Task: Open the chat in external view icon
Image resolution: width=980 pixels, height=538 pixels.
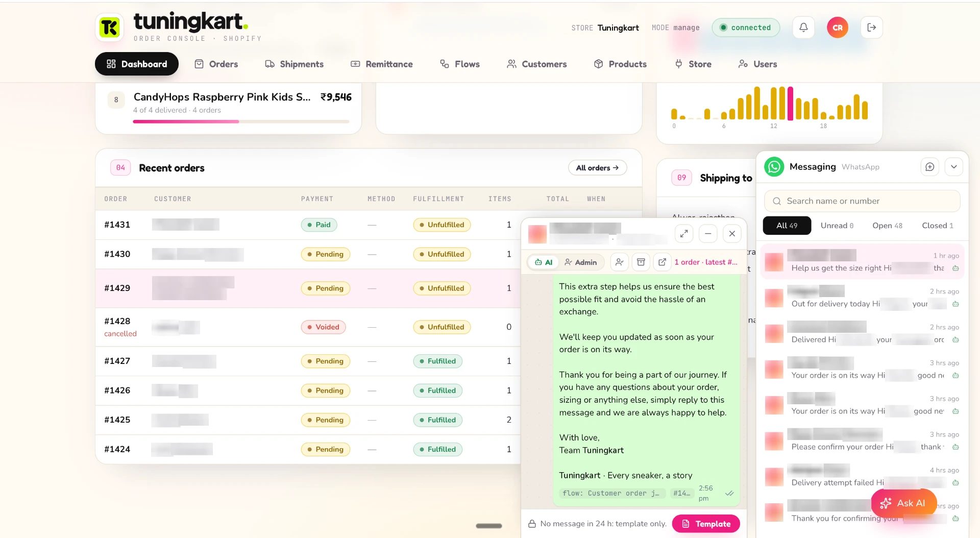Action: coord(662,262)
